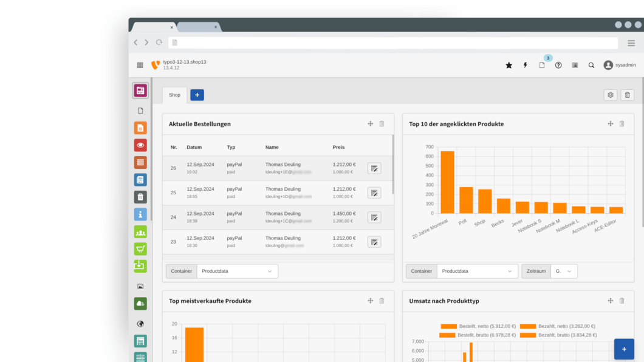Open Productdata dropdown under Aktuelle Bestellungen
Image resolution: width=644 pixels, height=362 pixels.
[237, 271]
